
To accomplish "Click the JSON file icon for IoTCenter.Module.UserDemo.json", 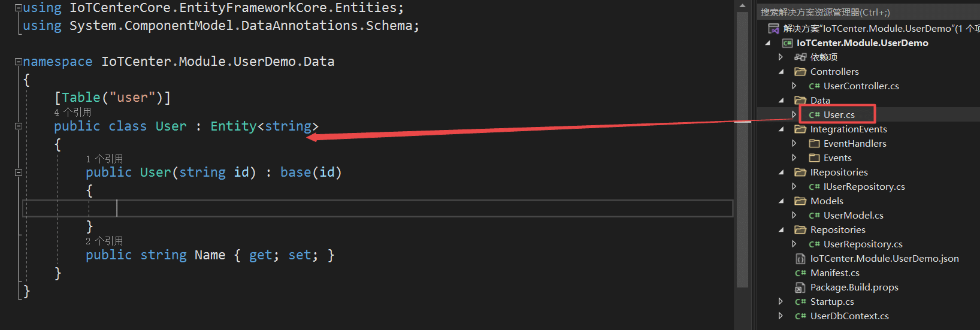I will tap(800, 259).
